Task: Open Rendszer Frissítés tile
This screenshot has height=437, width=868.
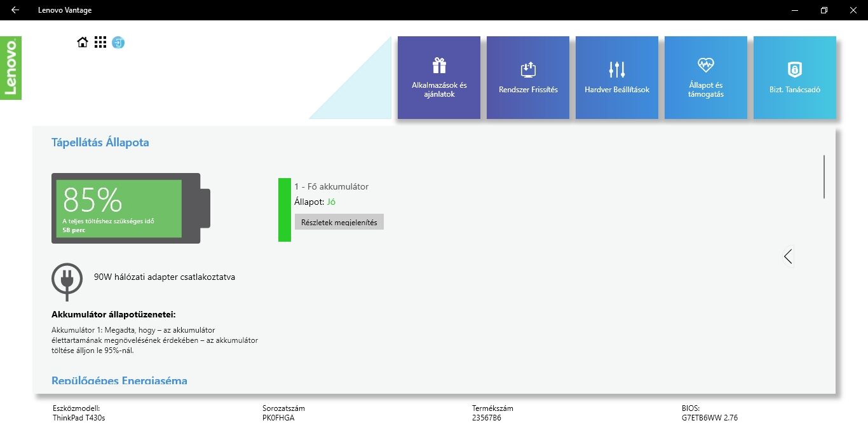Action: [528, 78]
